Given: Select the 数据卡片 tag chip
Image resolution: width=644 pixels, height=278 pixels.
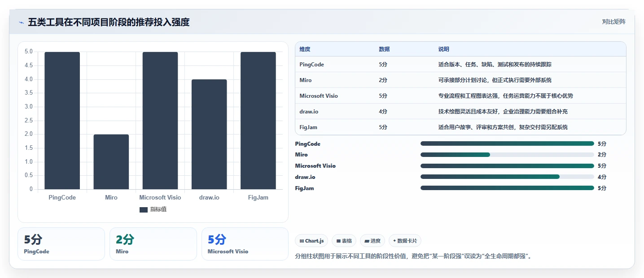Looking at the screenshot, I should click(405, 241).
